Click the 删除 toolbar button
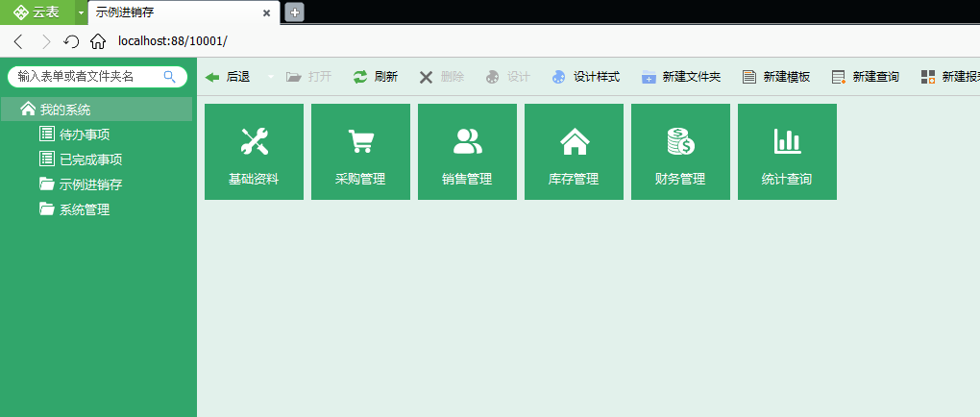The width and height of the screenshot is (980, 417). 442,77
